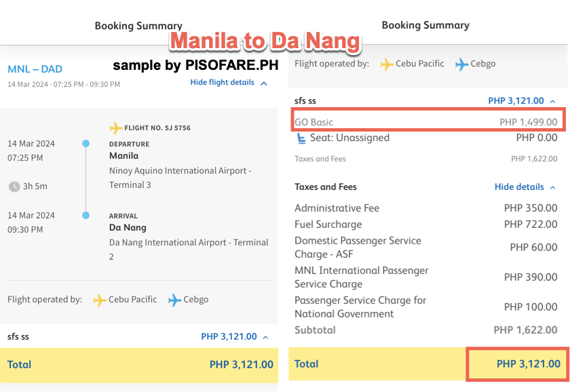Click the departure dot on the flight timeline

(x=85, y=144)
